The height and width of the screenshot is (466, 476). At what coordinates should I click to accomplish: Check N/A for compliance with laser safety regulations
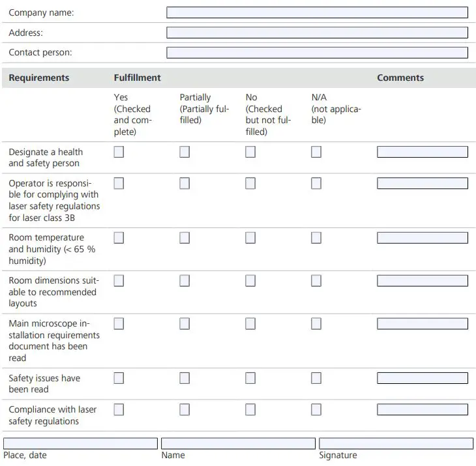coord(316,410)
